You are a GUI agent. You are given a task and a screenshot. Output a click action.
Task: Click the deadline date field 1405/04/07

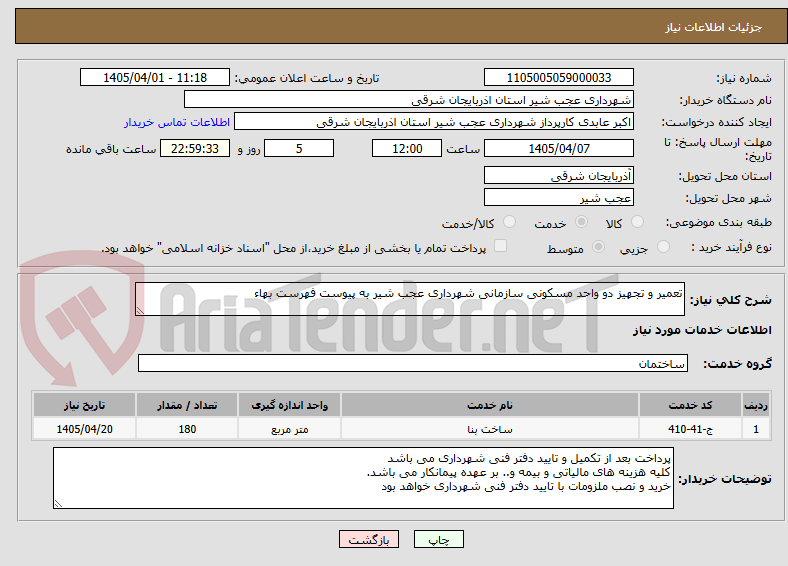[x=559, y=148]
